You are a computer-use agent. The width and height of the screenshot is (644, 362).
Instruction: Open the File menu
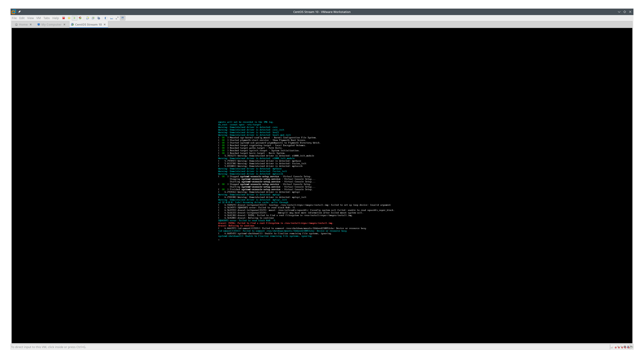click(x=14, y=18)
